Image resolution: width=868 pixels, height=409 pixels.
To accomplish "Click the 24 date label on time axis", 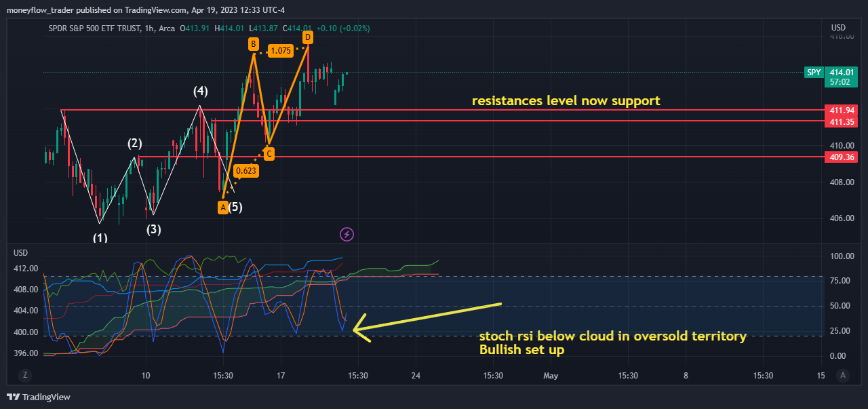I will click(416, 375).
